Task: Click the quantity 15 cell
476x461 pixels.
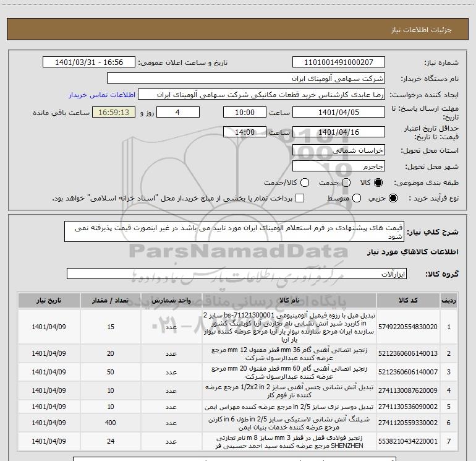Action: 111,327
